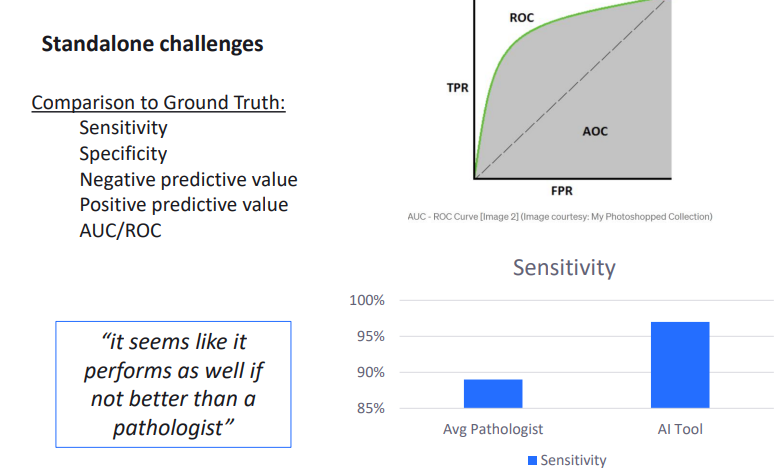Select the "TPR" axis label
781x474 pixels.
click(x=457, y=88)
